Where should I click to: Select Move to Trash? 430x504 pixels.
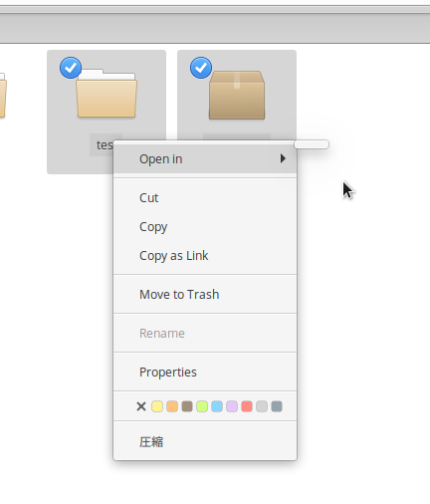pos(205,295)
